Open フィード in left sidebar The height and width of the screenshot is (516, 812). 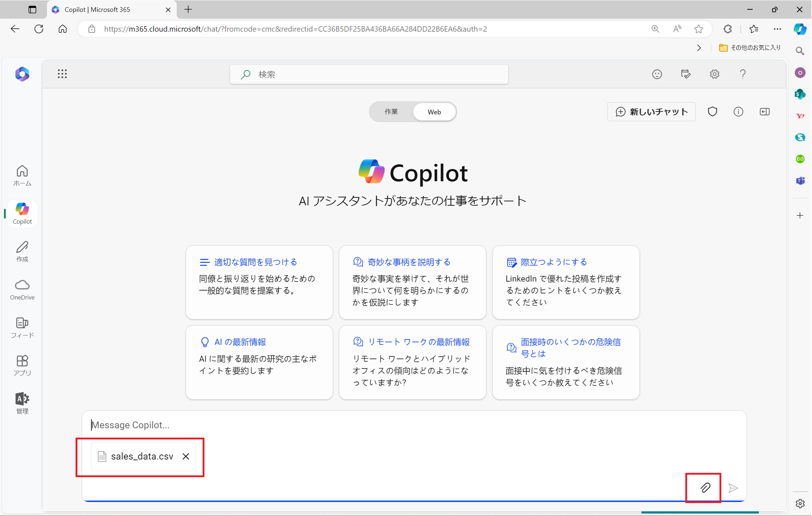coord(22,328)
